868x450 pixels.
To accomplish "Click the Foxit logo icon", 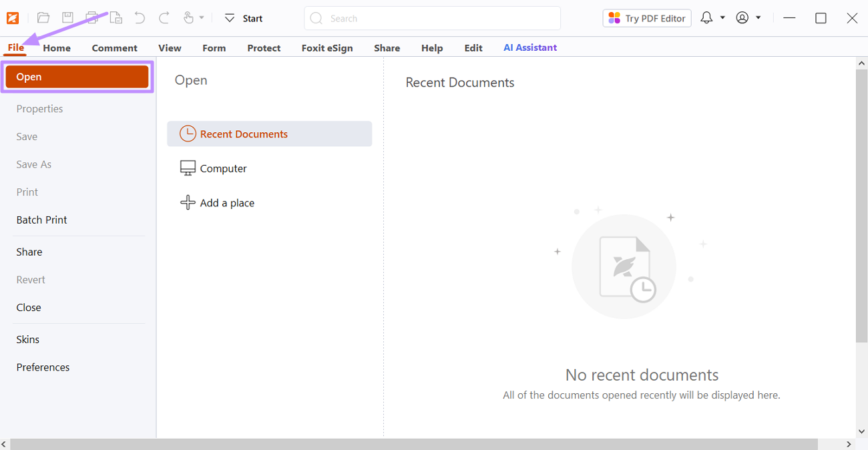I will click(x=13, y=18).
